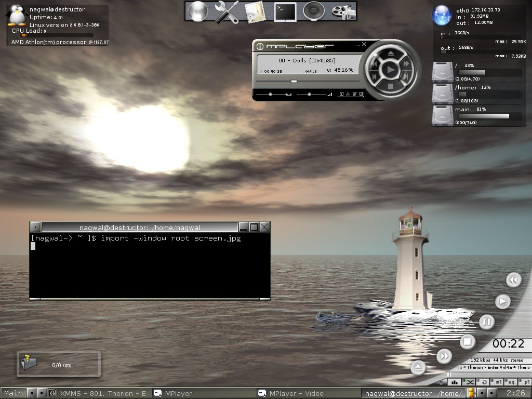The height and width of the screenshot is (399, 532).
Task: Click the mail count 0/0 text
Action: 61,365
